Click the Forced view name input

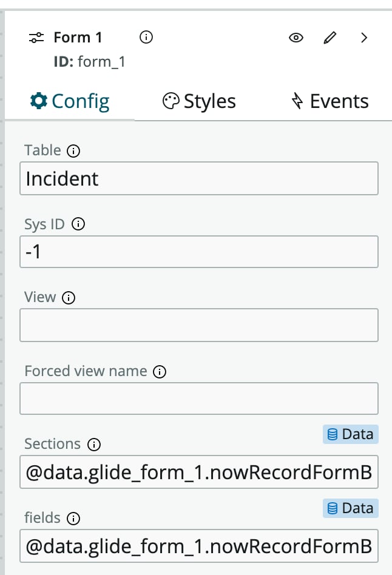point(199,398)
